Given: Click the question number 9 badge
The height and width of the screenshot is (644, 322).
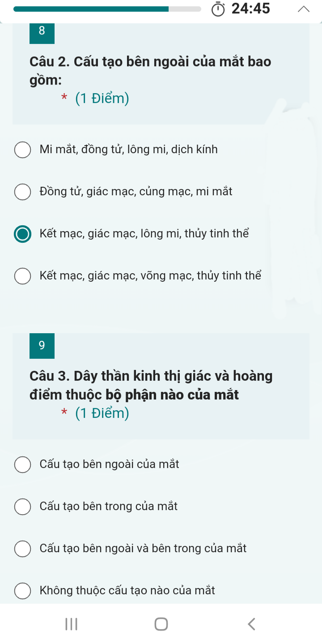Looking at the screenshot, I should [x=42, y=346].
